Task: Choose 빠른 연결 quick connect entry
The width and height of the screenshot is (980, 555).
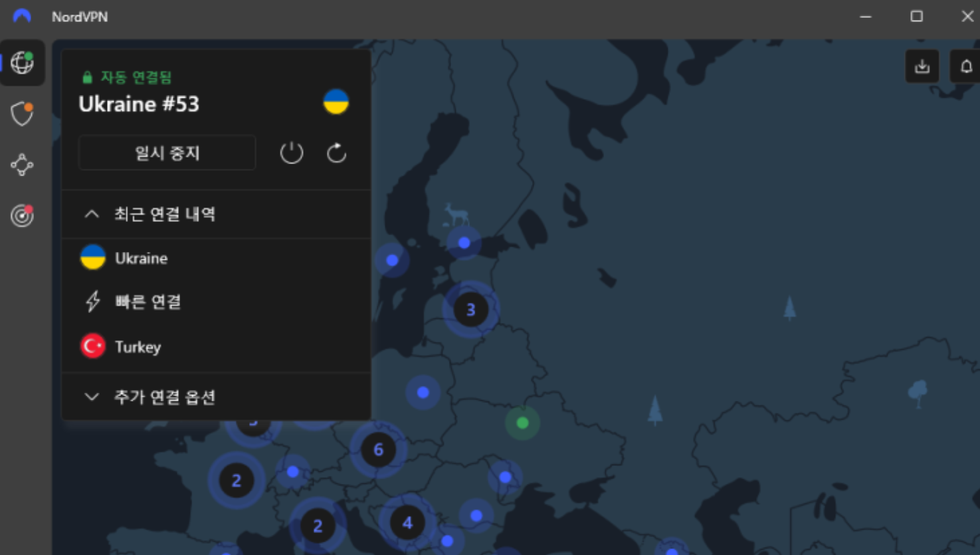Action: (216, 302)
